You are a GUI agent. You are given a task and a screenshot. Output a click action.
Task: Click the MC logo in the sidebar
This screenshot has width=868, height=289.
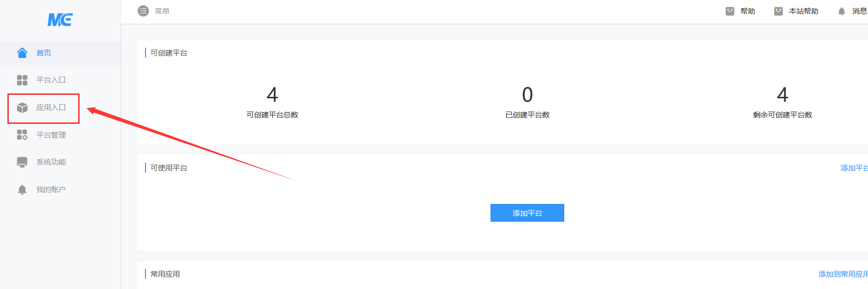[60, 20]
